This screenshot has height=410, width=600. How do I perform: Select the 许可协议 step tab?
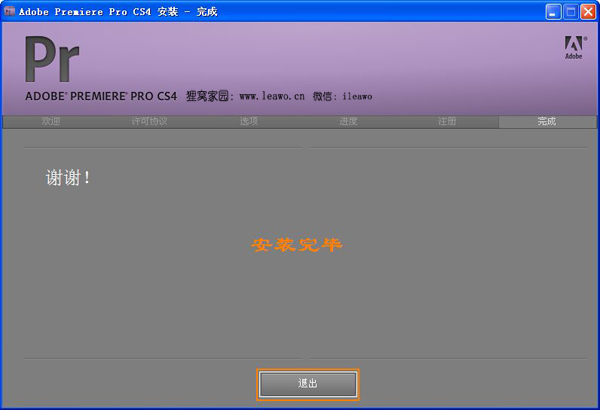[150, 121]
